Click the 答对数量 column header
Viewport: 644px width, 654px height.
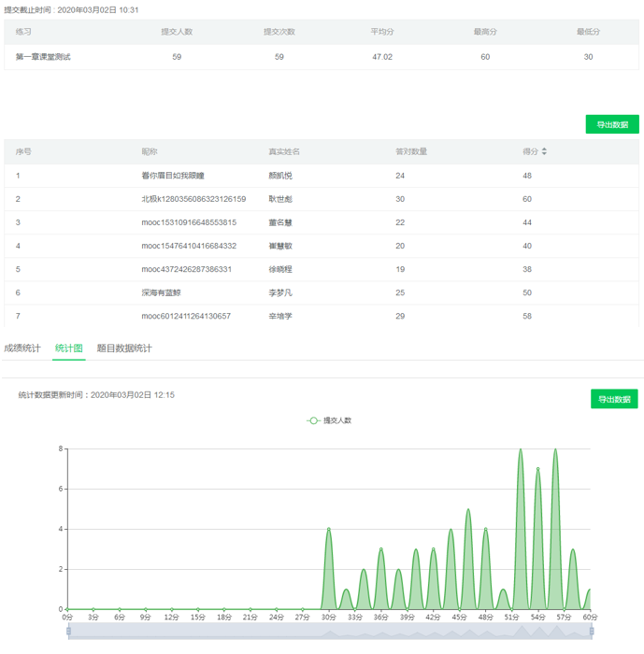(411, 151)
